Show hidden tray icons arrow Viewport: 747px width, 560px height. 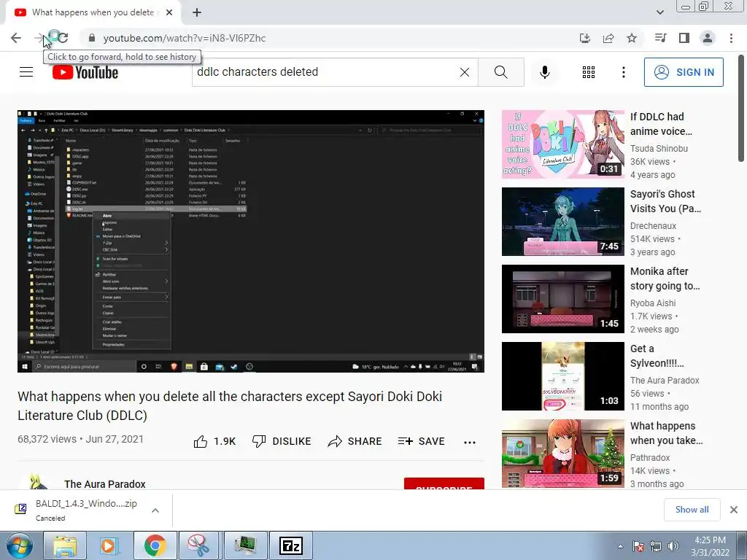coord(620,546)
